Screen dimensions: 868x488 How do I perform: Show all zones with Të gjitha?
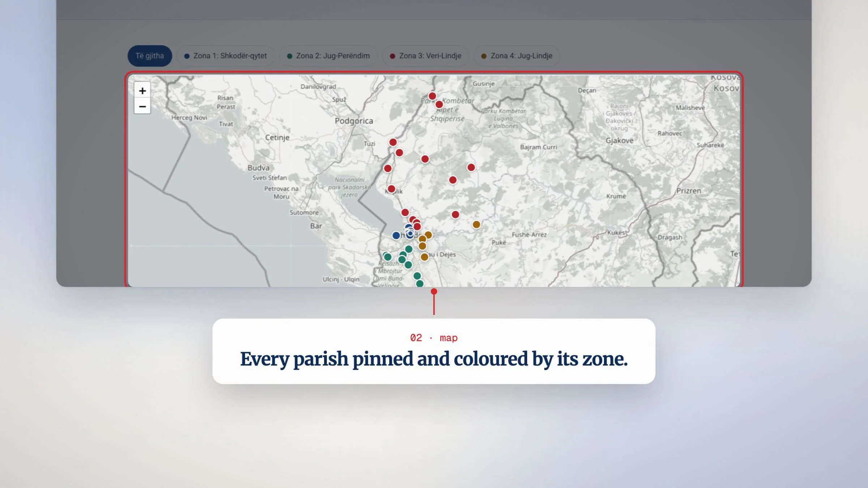pyautogui.click(x=150, y=56)
